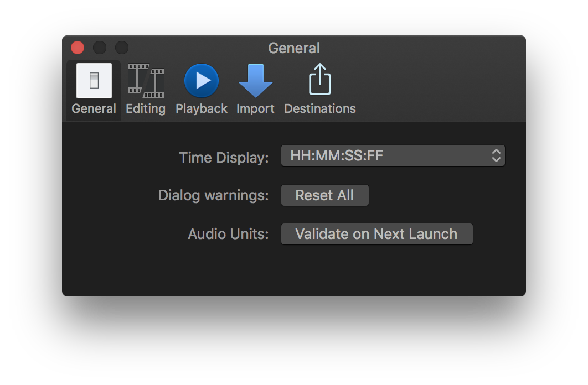
Task: Select the film strip Editing icon
Action: click(x=145, y=80)
